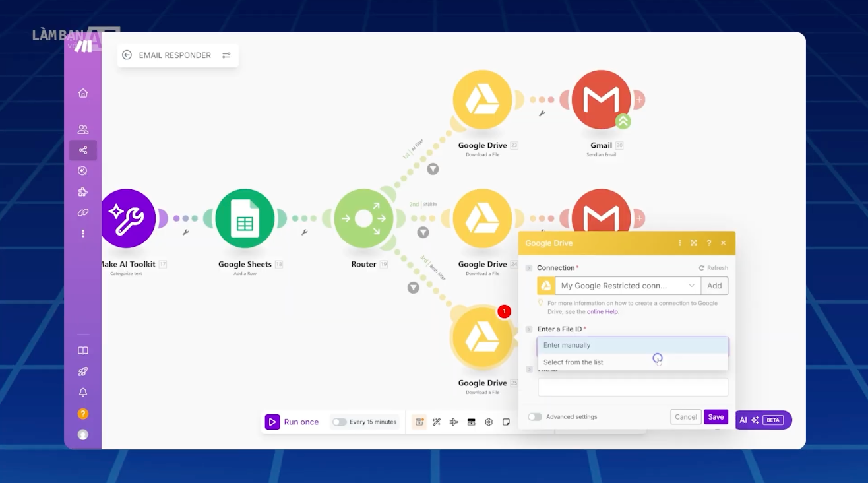
Task: Click the File ID text field
Action: click(x=633, y=387)
